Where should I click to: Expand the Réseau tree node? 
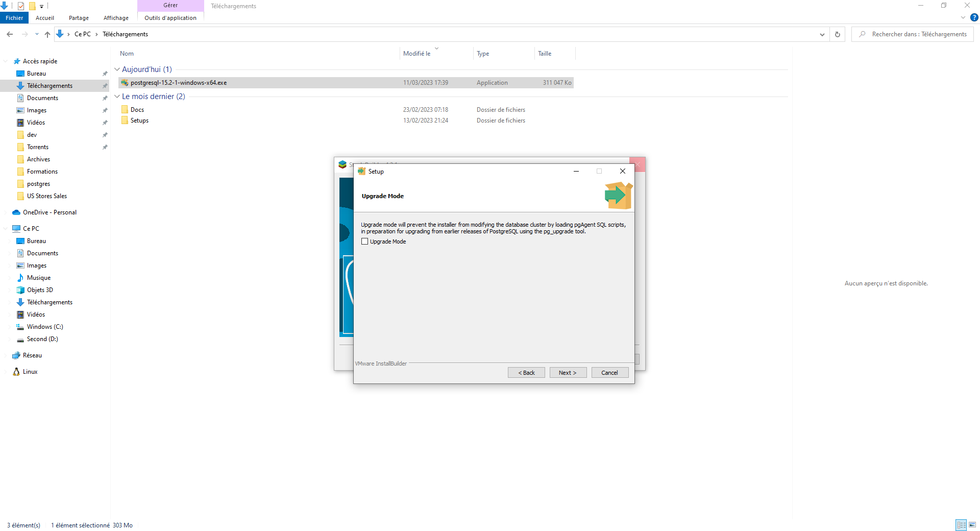pyautogui.click(x=6, y=355)
